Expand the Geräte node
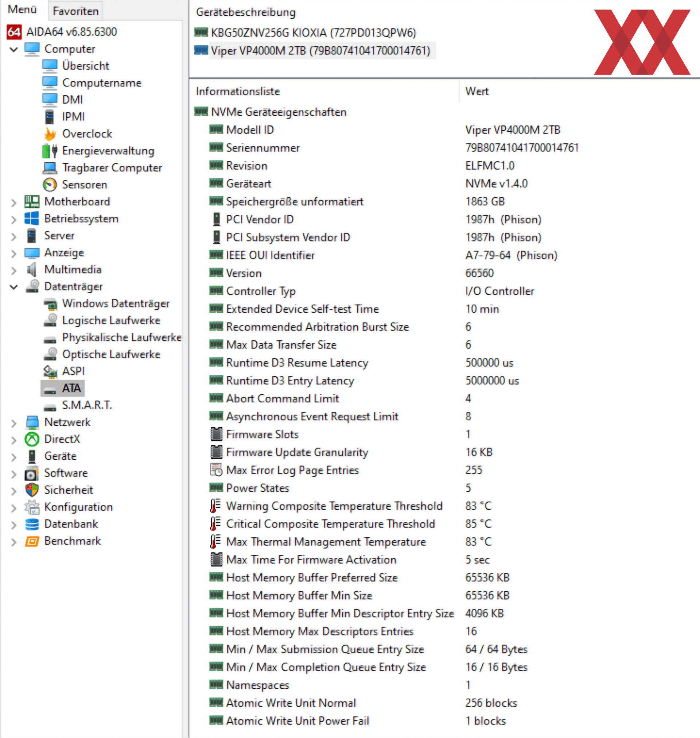This screenshot has width=700, height=738. pos(14,457)
